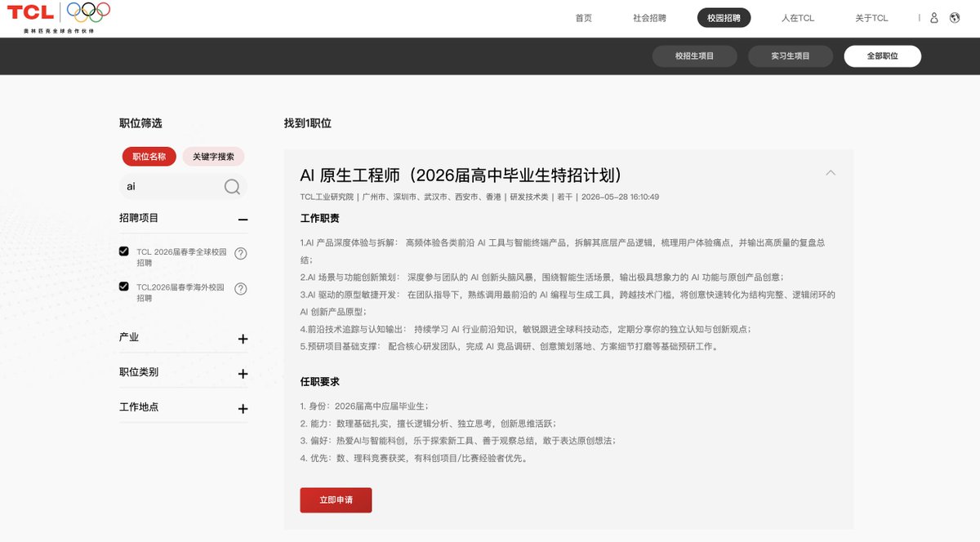
Task: Click the 找到1职位 result count text
Action: coord(308,123)
